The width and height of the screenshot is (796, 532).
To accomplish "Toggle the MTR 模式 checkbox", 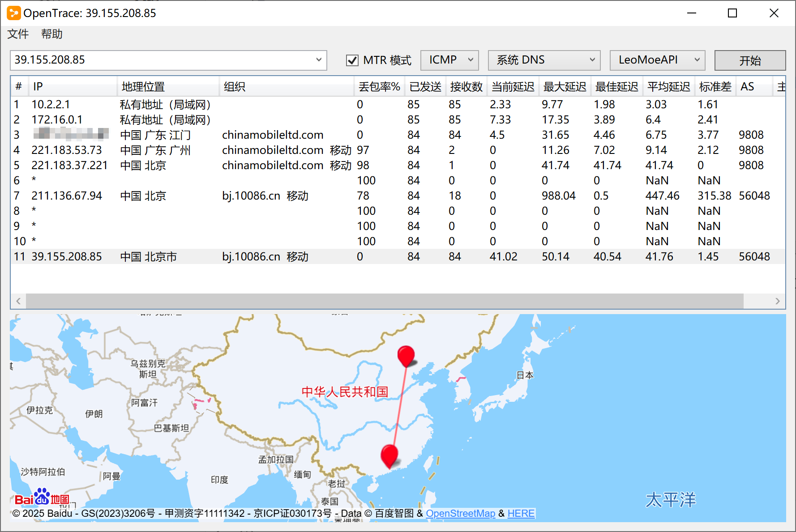I will (352, 60).
